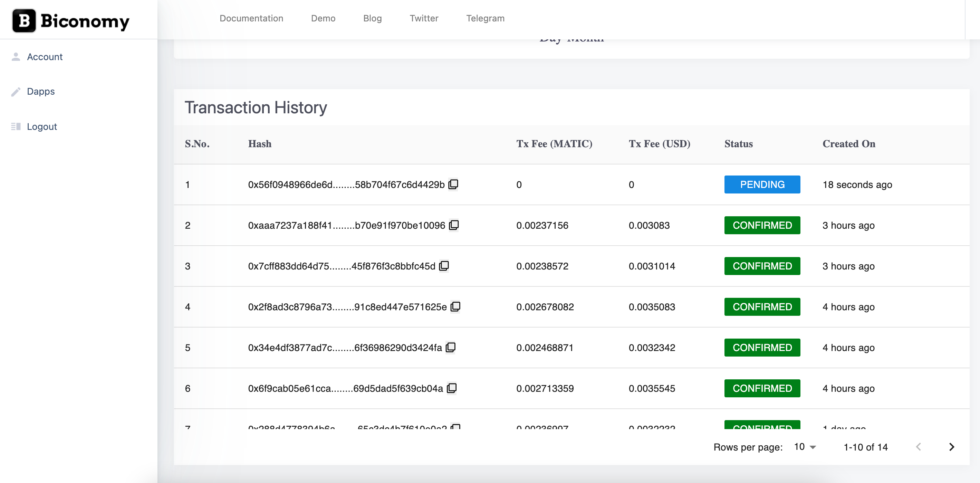
Task: Copy hash 0x6f9cab05e61cca transaction
Action: (452, 388)
